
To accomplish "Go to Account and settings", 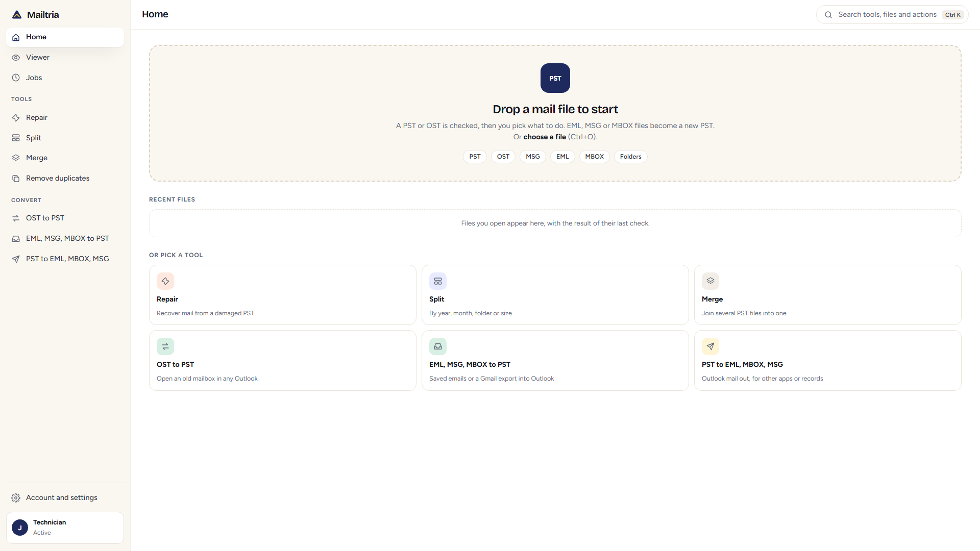I will [65, 498].
